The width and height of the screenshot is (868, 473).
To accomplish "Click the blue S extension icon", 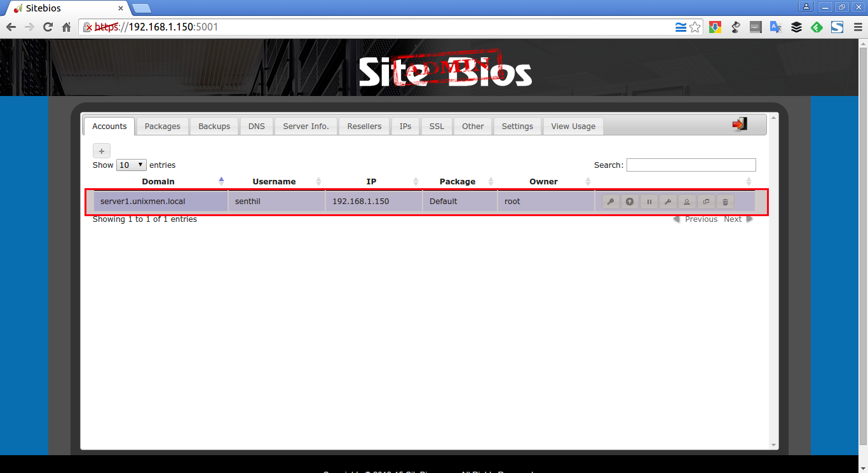I will [x=837, y=27].
